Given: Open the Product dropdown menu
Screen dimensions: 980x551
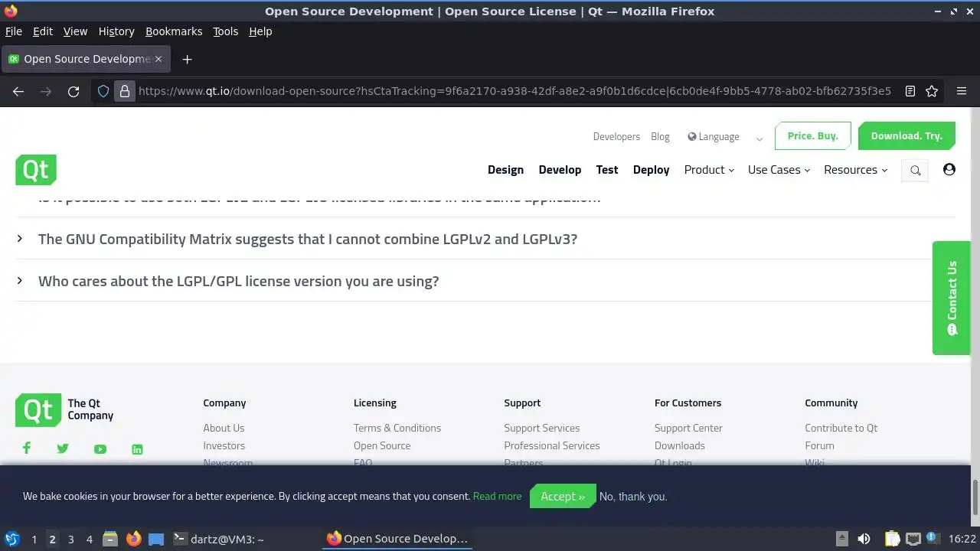Looking at the screenshot, I should coord(709,170).
